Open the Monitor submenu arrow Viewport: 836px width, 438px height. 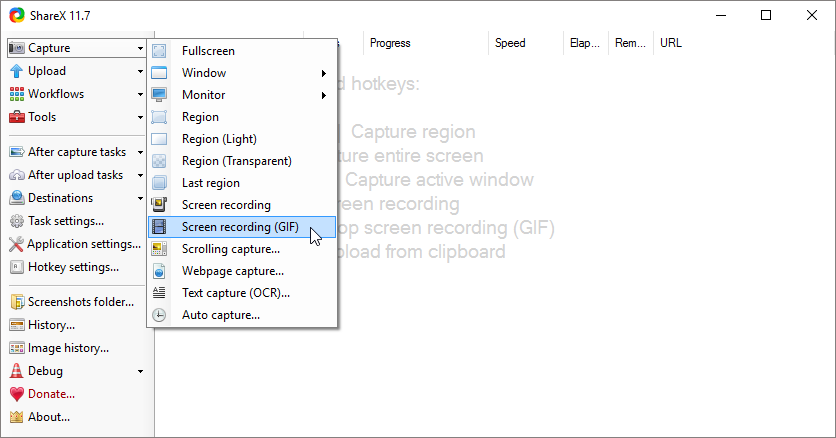(x=324, y=95)
